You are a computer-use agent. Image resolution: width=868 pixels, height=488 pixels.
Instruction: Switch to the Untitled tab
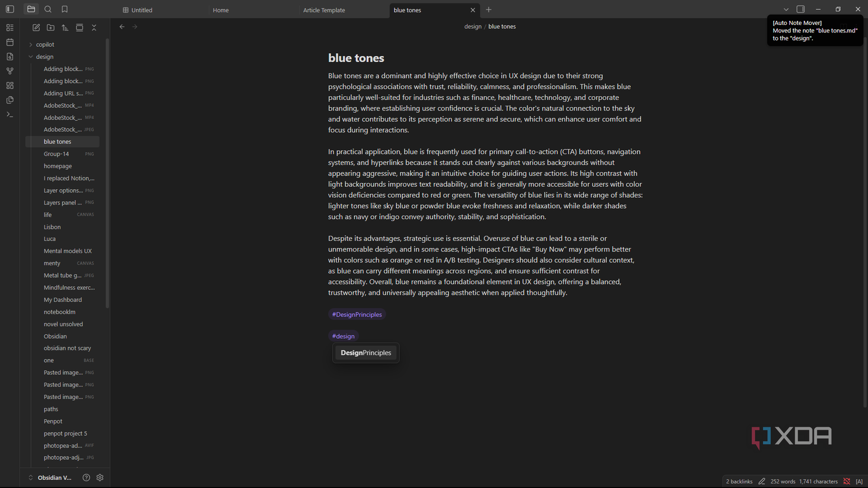coord(142,10)
